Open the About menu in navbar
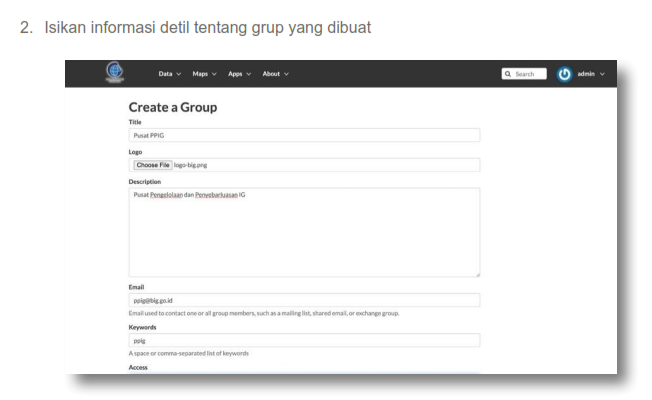 coord(276,74)
